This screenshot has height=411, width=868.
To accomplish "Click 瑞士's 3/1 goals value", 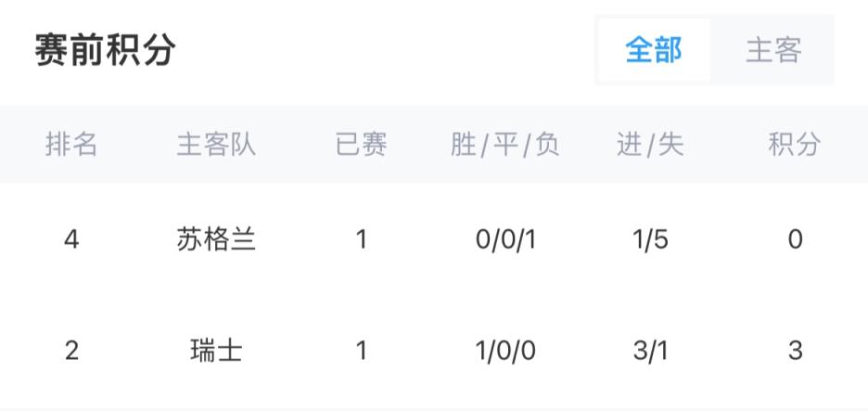I will pyautogui.click(x=650, y=351).
